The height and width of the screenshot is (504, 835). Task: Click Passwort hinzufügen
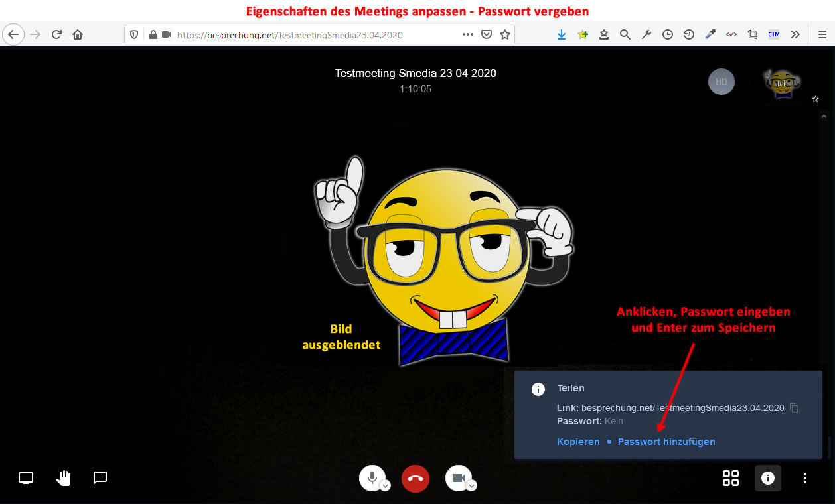point(666,442)
